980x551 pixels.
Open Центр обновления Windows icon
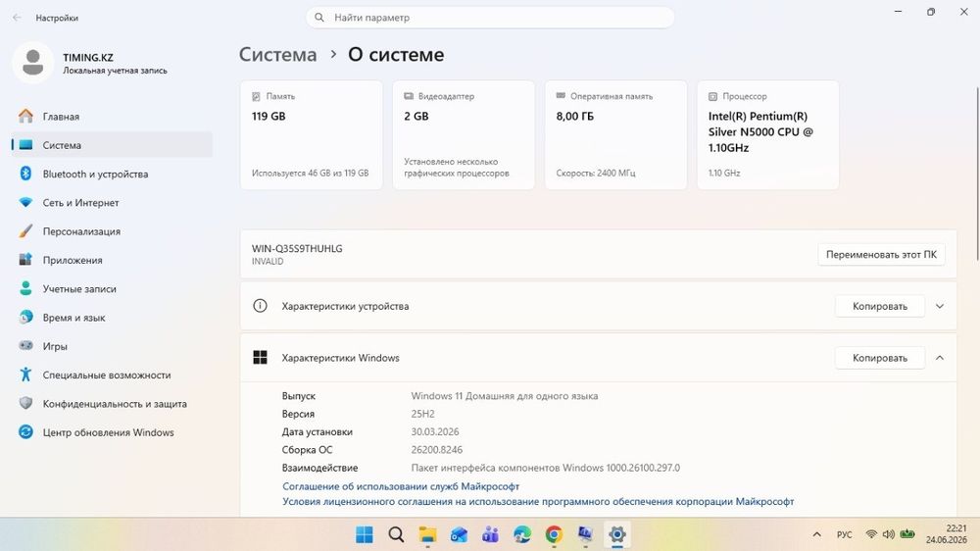pyautogui.click(x=25, y=432)
